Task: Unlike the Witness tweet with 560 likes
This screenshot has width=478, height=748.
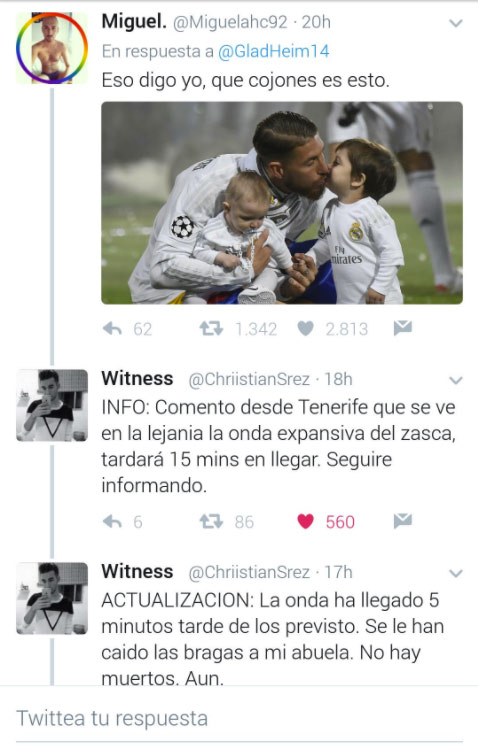Action: pos(305,521)
